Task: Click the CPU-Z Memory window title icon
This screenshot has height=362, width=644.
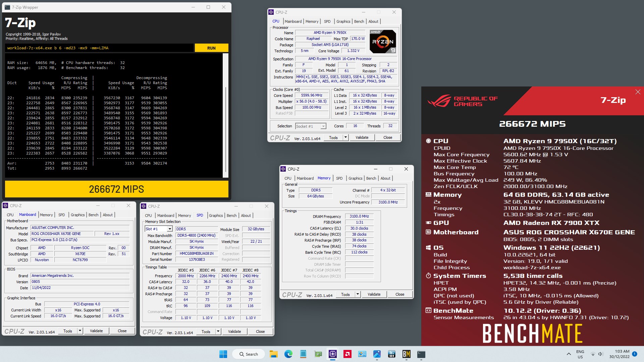Action: (283, 169)
